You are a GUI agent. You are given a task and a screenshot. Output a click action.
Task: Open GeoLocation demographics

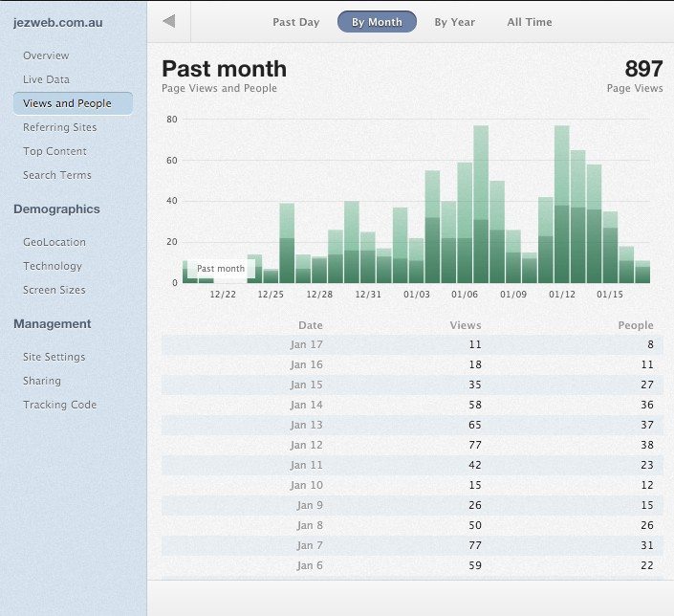pyautogui.click(x=54, y=242)
